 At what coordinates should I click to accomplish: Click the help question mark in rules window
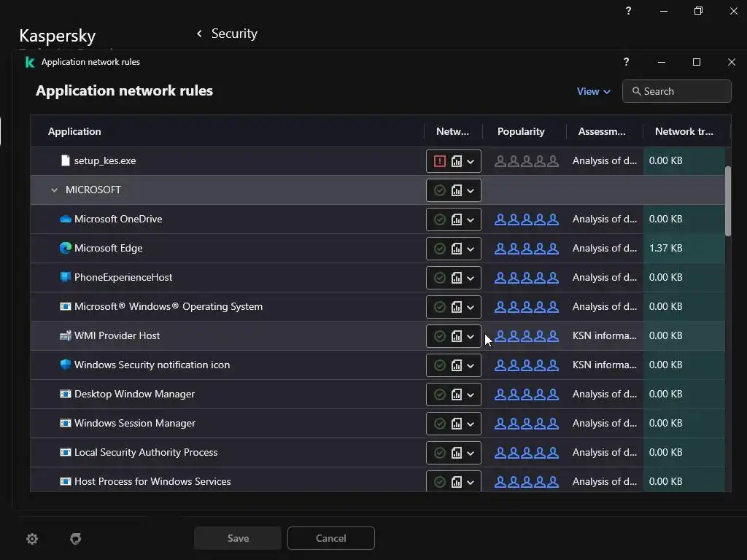pos(626,62)
